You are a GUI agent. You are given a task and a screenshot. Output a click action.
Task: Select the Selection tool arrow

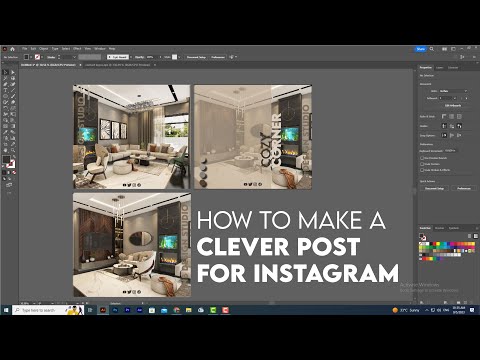click(5, 72)
